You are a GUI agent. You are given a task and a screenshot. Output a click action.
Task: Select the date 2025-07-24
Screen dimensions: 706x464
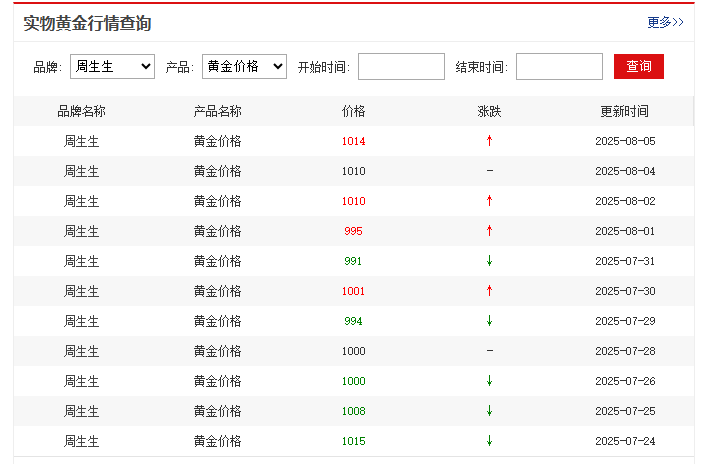point(625,441)
